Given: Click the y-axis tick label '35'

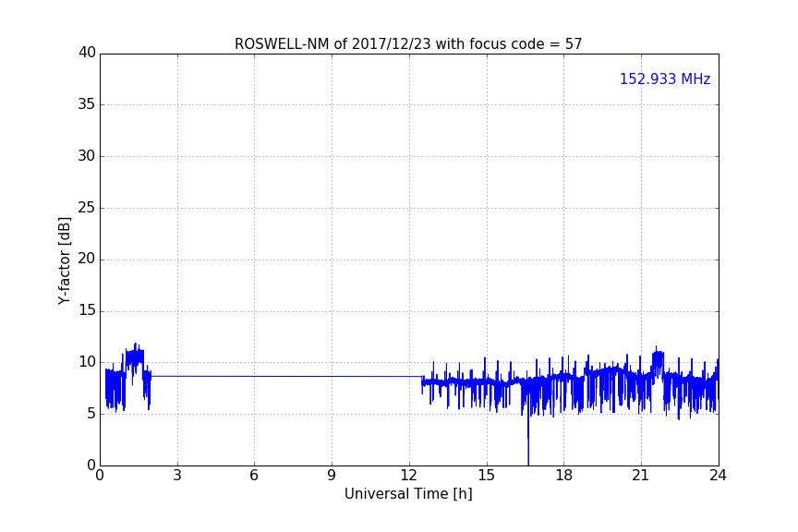Looking at the screenshot, I should [87, 104].
